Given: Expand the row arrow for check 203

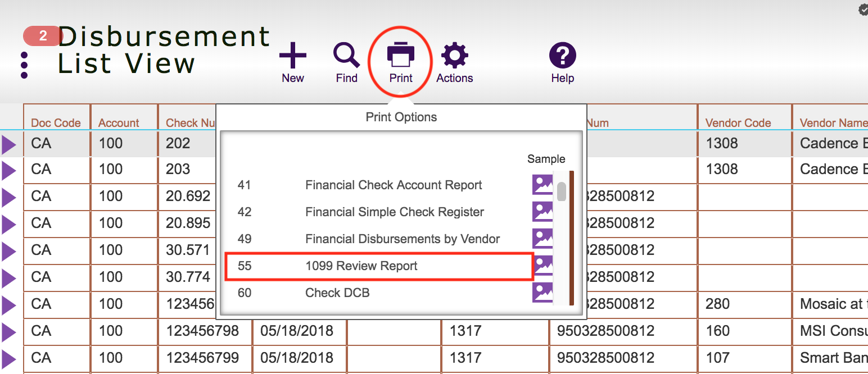Looking at the screenshot, I should pyautogui.click(x=10, y=170).
